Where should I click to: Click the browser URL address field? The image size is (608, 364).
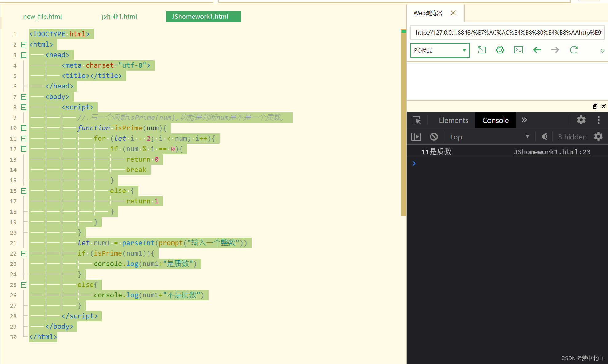pyautogui.click(x=507, y=33)
